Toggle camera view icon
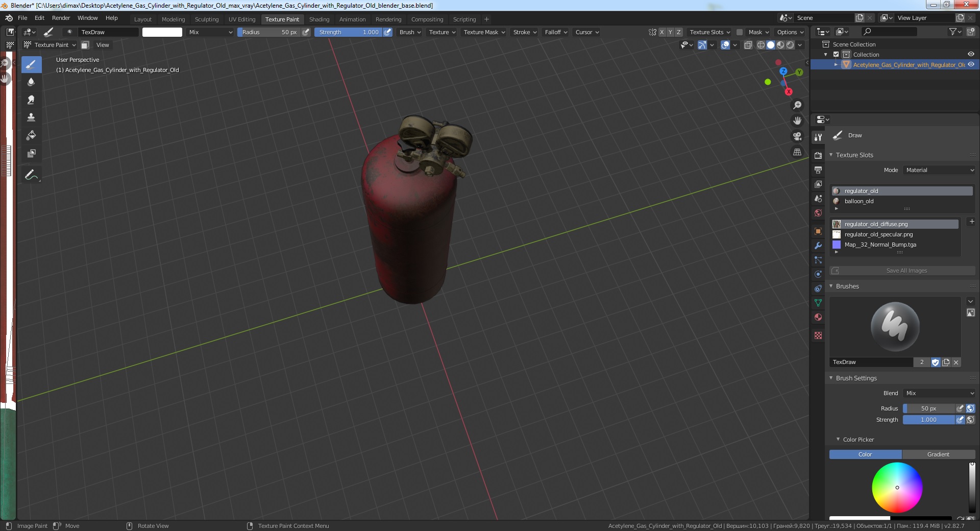Screen dimensions: 980x531 (797, 136)
